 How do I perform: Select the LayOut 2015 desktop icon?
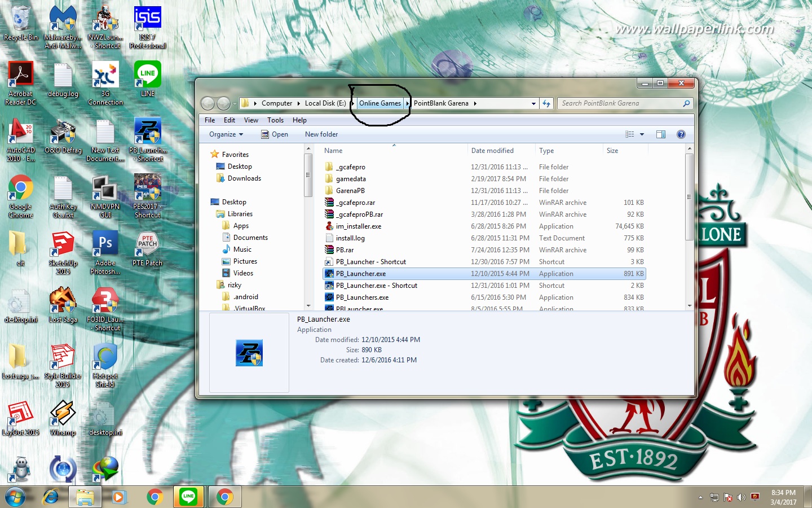(21, 418)
